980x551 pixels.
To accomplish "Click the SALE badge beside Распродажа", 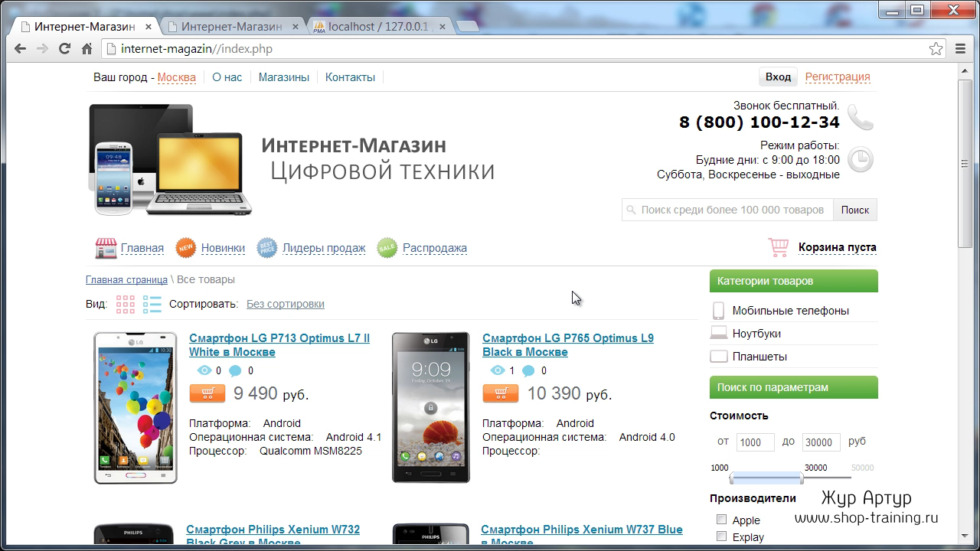I will [387, 248].
